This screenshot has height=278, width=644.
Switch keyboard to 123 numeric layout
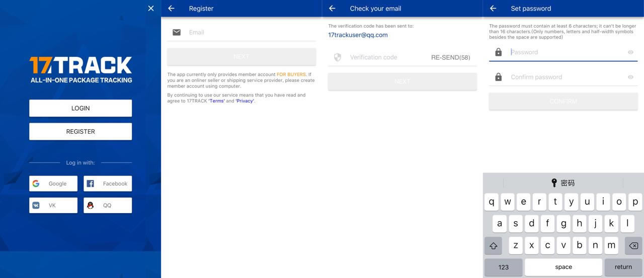[x=503, y=267]
